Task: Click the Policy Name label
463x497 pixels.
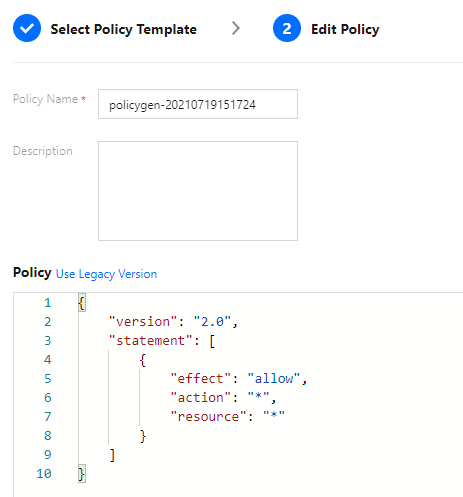Action: 45,99
